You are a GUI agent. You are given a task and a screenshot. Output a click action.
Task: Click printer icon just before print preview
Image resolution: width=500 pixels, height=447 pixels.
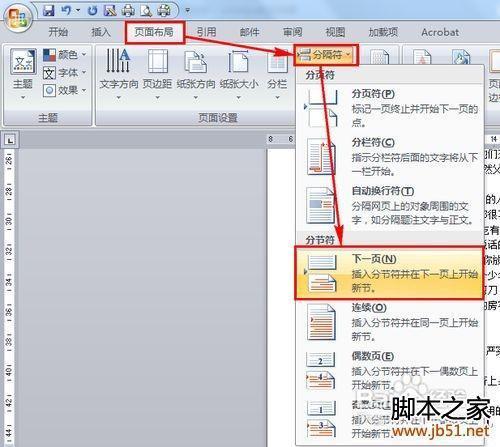coord(128,11)
